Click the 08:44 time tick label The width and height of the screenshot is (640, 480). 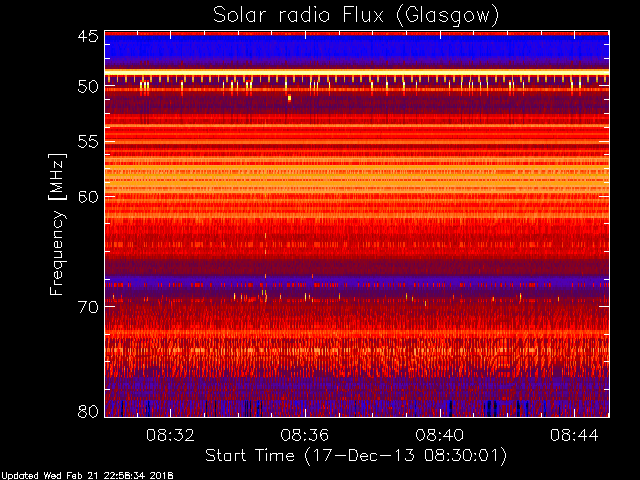[574, 435]
